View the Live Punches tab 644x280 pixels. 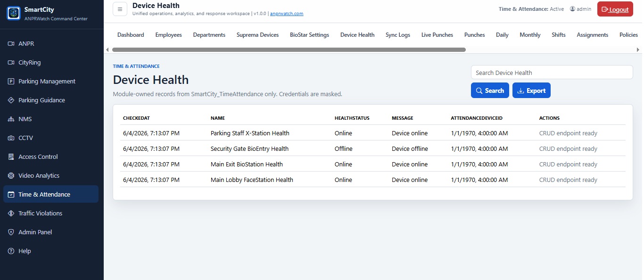point(437,35)
